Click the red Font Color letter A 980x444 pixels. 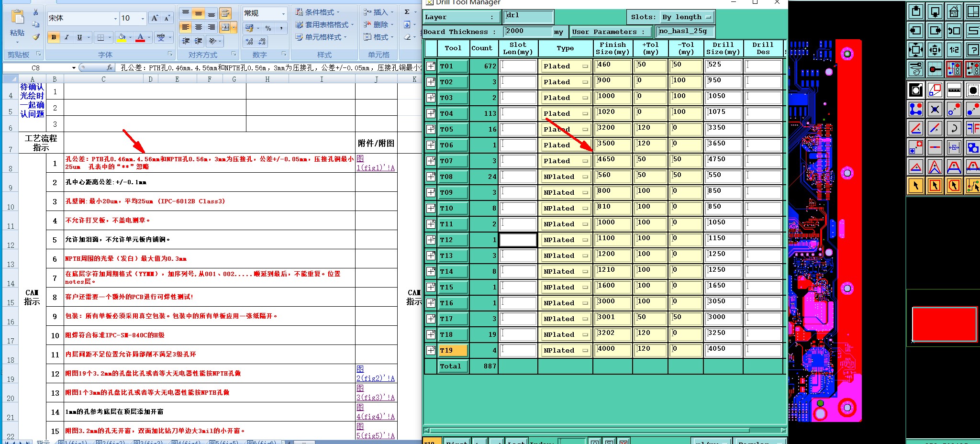pyautogui.click(x=140, y=37)
